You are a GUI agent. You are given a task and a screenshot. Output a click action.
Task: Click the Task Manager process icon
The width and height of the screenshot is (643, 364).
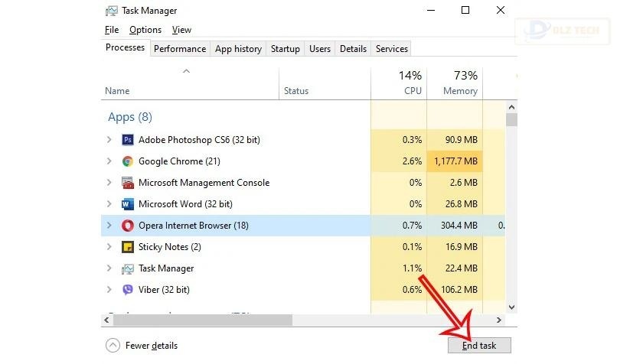[128, 268]
